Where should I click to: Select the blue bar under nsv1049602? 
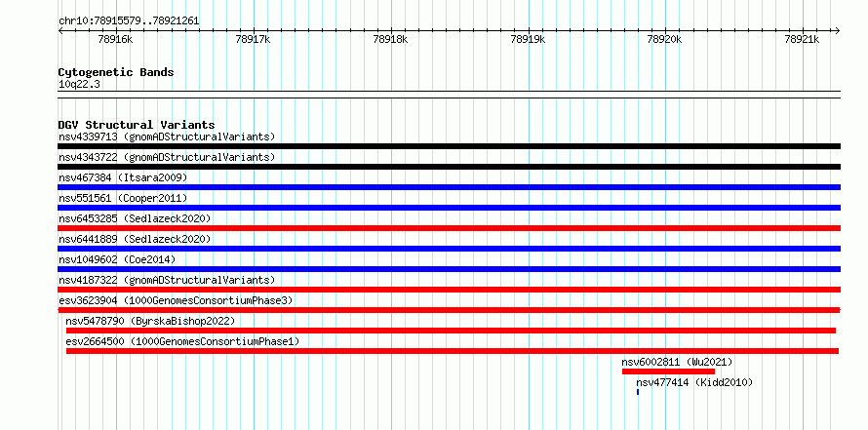449,269
